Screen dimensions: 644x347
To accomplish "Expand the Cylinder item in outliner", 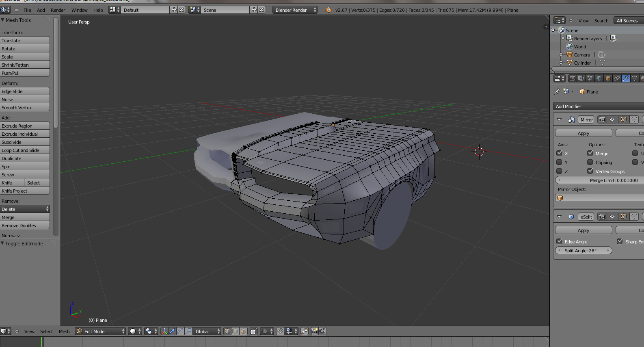I will [x=561, y=63].
